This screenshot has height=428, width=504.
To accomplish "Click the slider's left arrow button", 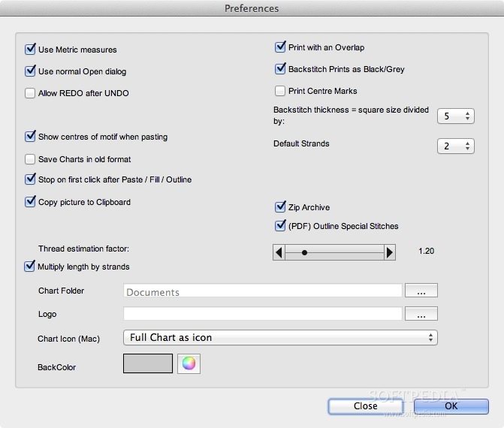I will click(x=279, y=252).
